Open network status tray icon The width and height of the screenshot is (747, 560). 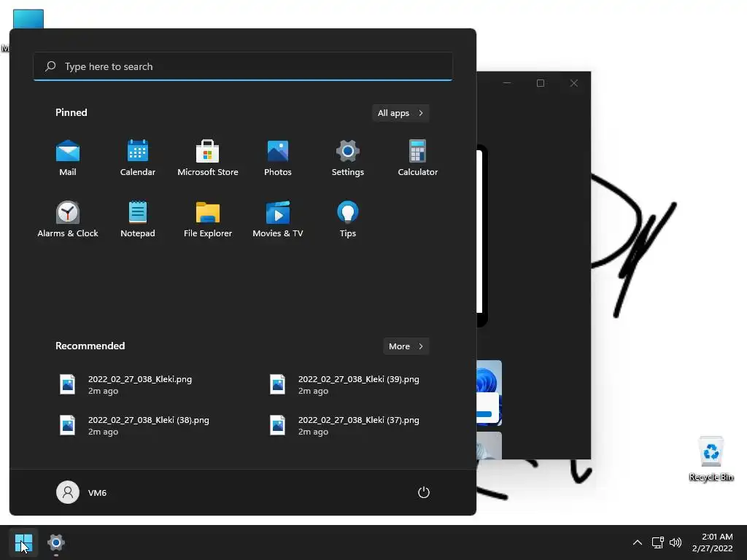(x=658, y=542)
